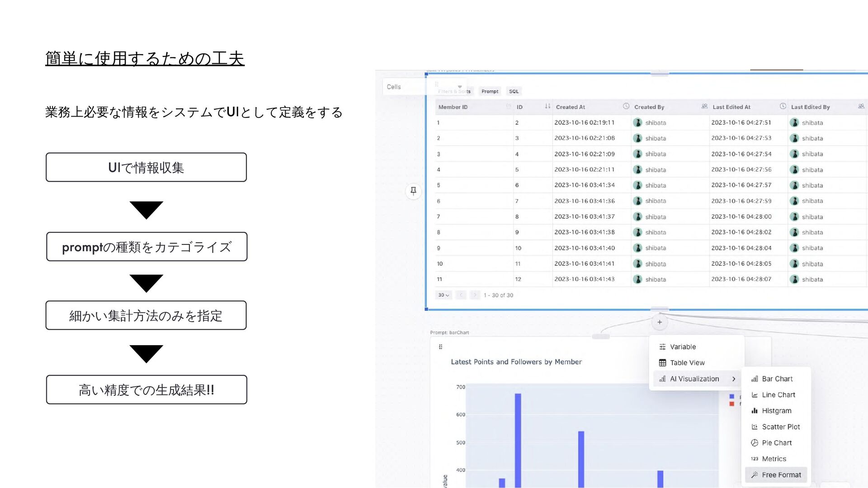Screen dimensions: 868x488
Task: Click the Table View grid icon
Action: point(662,363)
